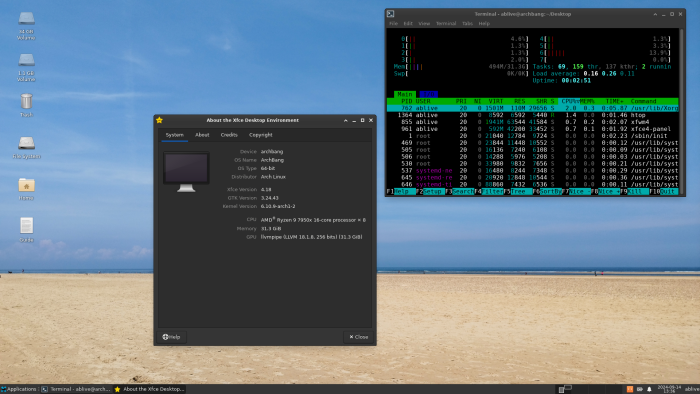Select the /usr/lib/Xorg process row in htop

(533, 108)
